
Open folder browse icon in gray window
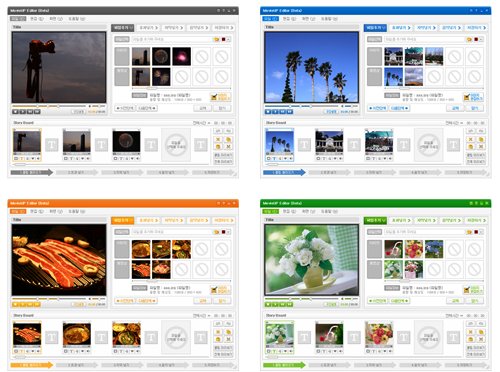pyautogui.click(x=217, y=39)
